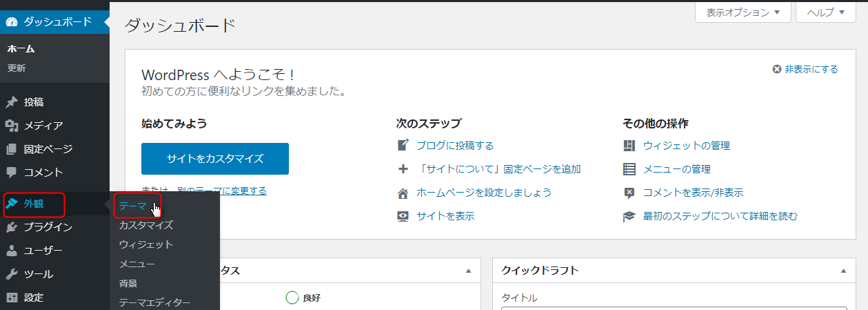Select 更新 in the sidebar submenu

tap(17, 68)
